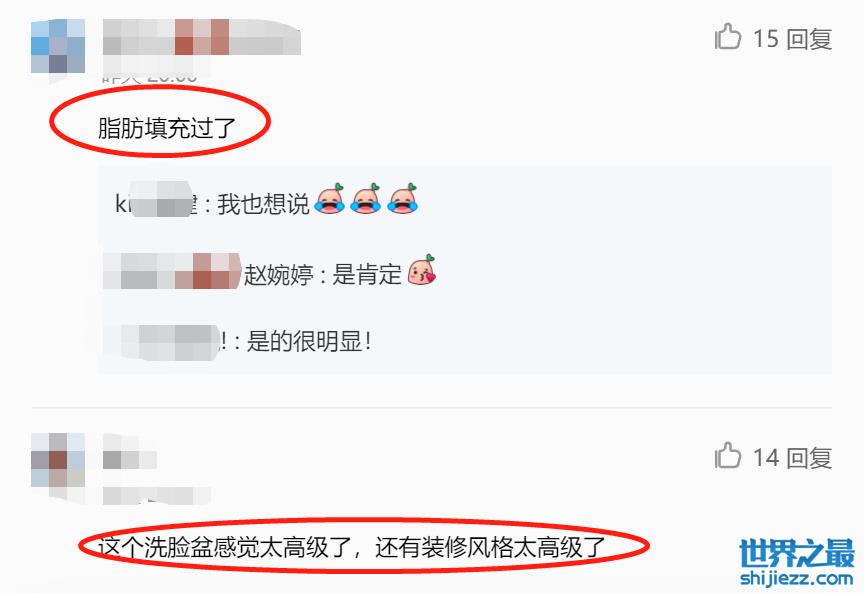Click 回复 on the 脂肪填充过了 comment
This screenshot has width=864, height=593.
point(809,39)
